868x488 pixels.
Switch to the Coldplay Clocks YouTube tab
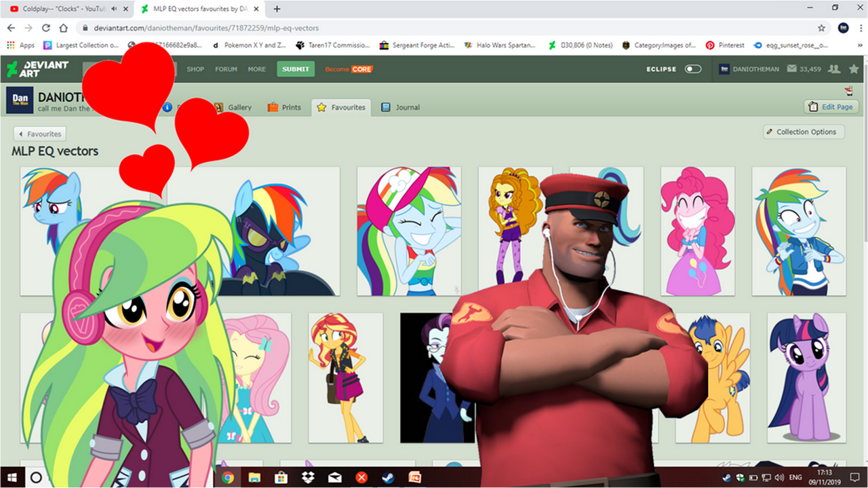(65, 9)
